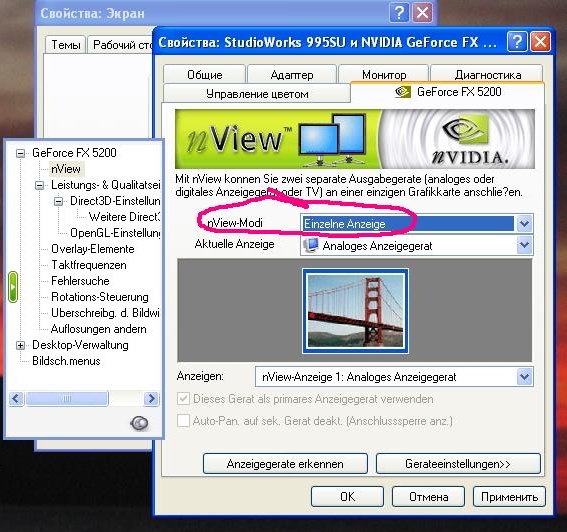
Task: Select GeForce FX 5200 root label in tree
Action: tap(74, 153)
